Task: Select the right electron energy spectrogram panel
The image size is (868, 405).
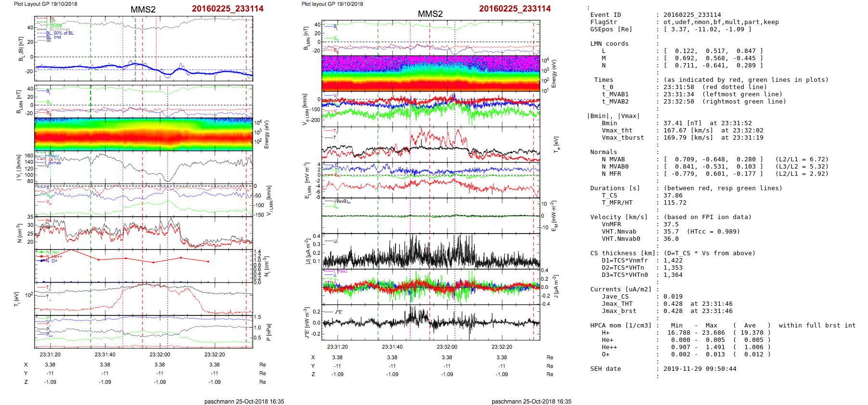Action: pyautogui.click(x=431, y=73)
